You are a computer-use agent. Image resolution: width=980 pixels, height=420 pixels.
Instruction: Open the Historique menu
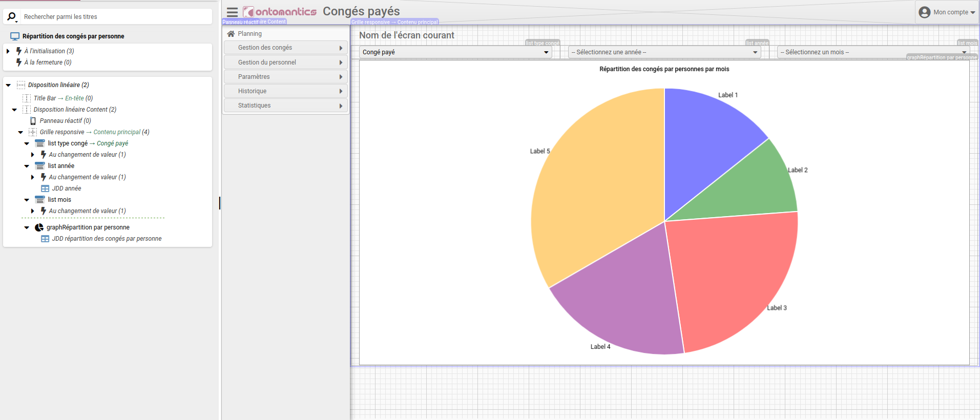coord(286,91)
